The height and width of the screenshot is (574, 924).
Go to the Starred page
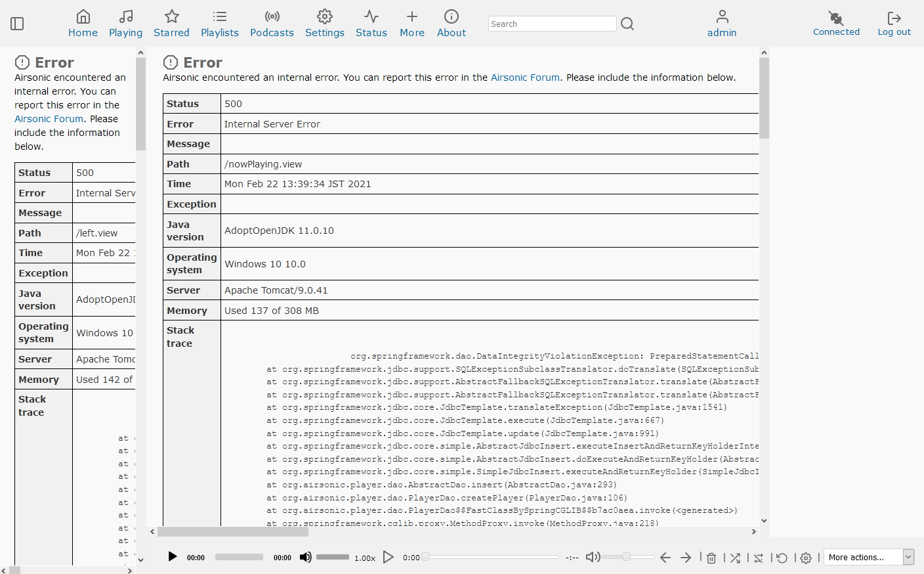pyautogui.click(x=171, y=24)
